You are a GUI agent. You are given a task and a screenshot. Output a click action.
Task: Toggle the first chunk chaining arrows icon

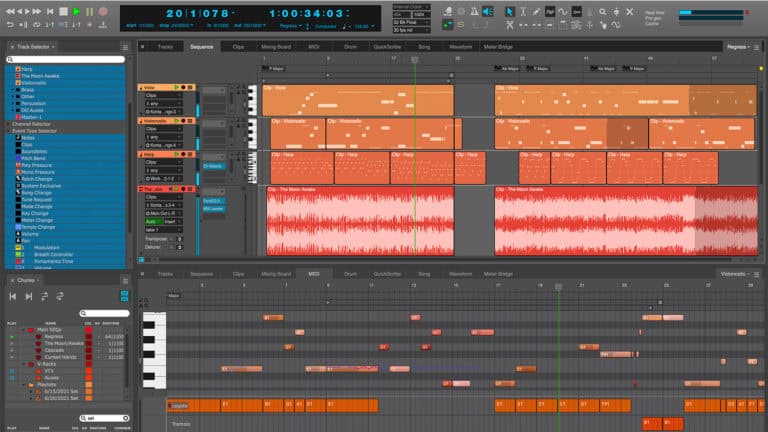point(45,296)
